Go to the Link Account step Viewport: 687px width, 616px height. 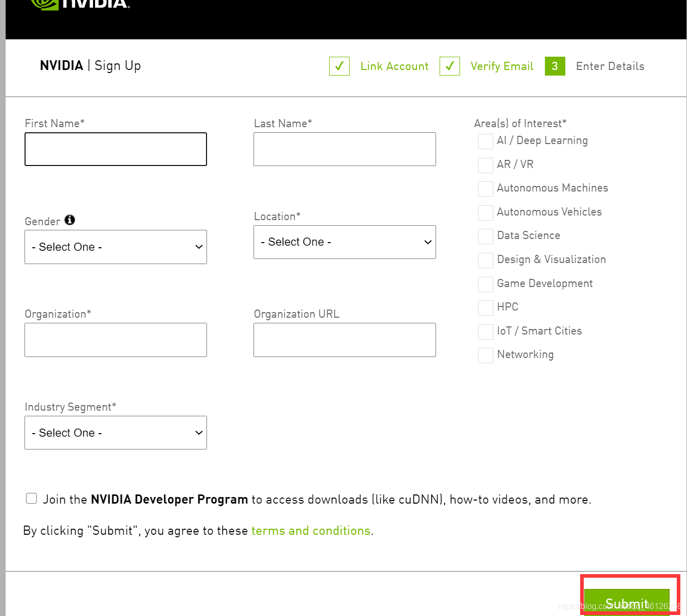(395, 66)
